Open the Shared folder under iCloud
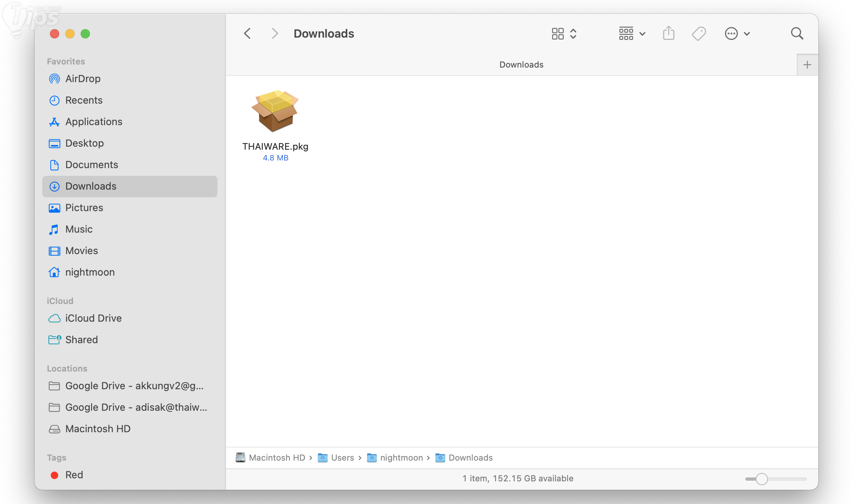The width and height of the screenshot is (851, 504). click(x=81, y=340)
